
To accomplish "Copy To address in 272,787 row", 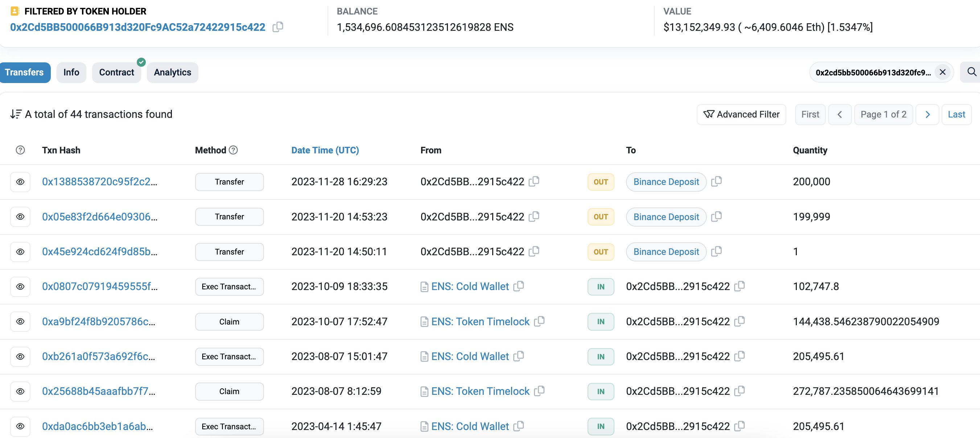I will (740, 391).
